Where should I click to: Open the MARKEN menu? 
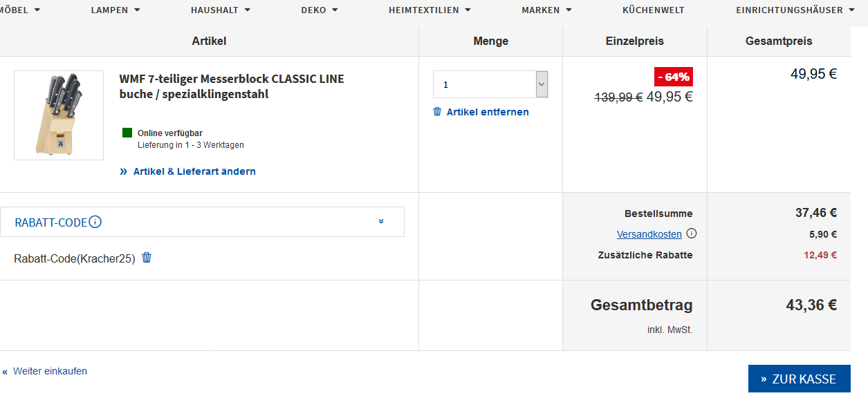pyautogui.click(x=546, y=10)
